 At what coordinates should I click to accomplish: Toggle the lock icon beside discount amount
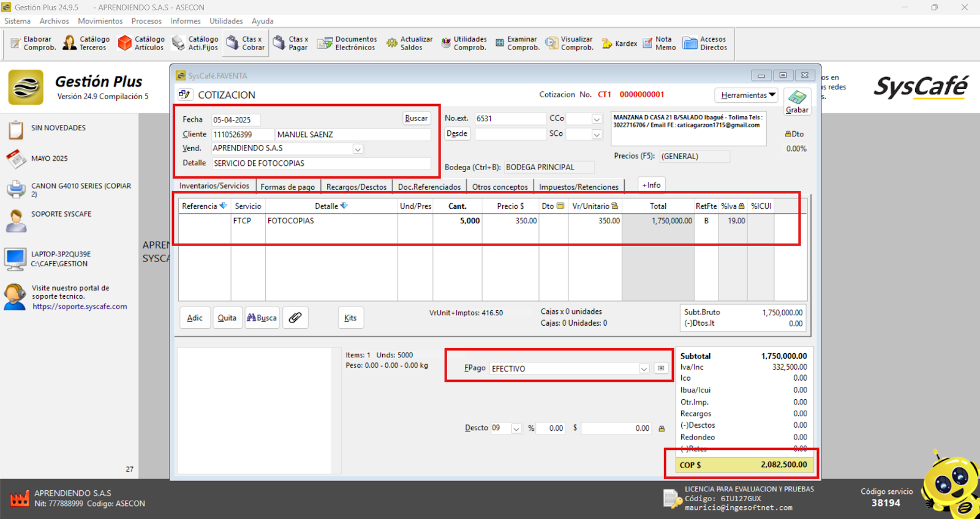(x=661, y=428)
